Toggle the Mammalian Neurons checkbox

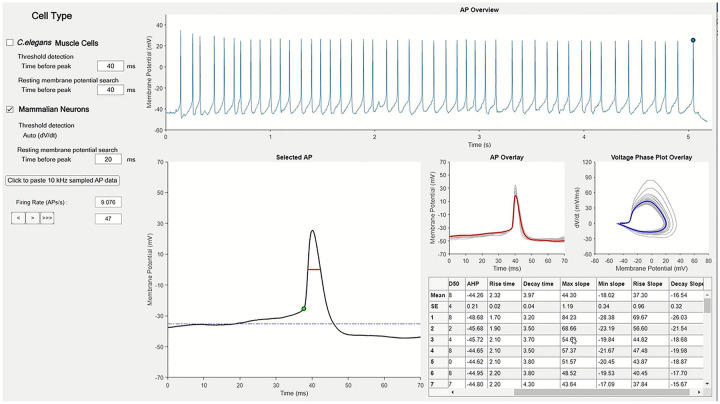point(10,109)
